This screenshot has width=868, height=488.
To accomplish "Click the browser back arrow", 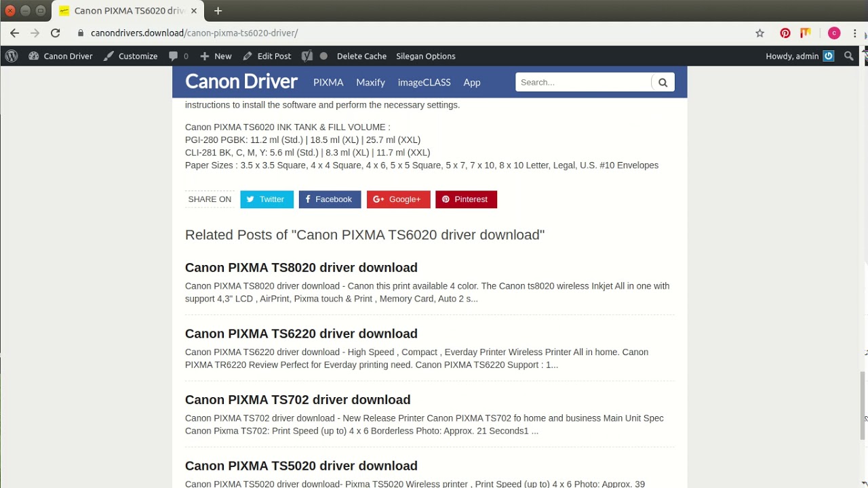I will [14, 33].
